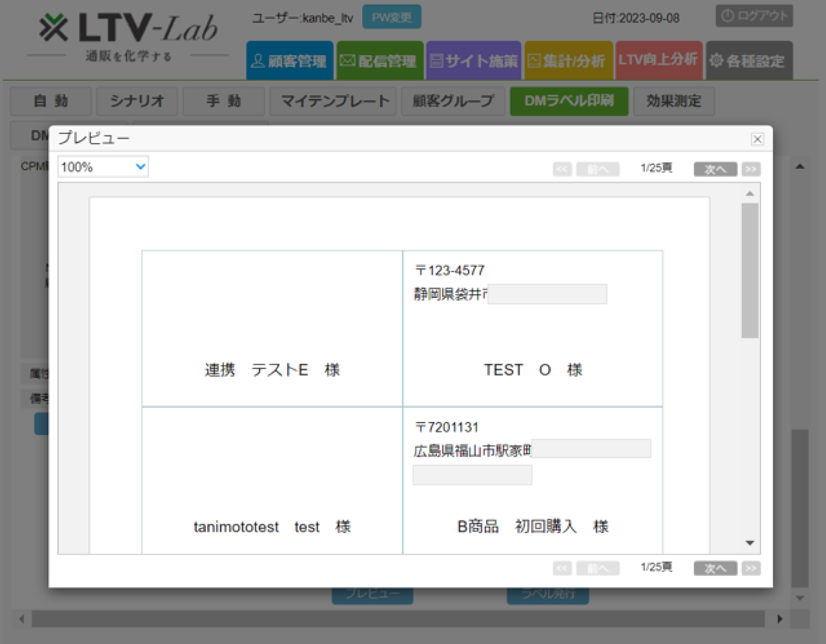Switch to the 効果測定 tab

coord(673,101)
